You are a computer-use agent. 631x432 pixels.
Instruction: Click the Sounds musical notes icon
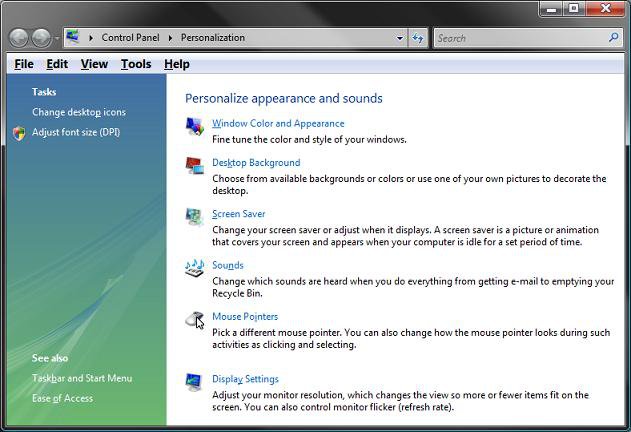(195, 268)
